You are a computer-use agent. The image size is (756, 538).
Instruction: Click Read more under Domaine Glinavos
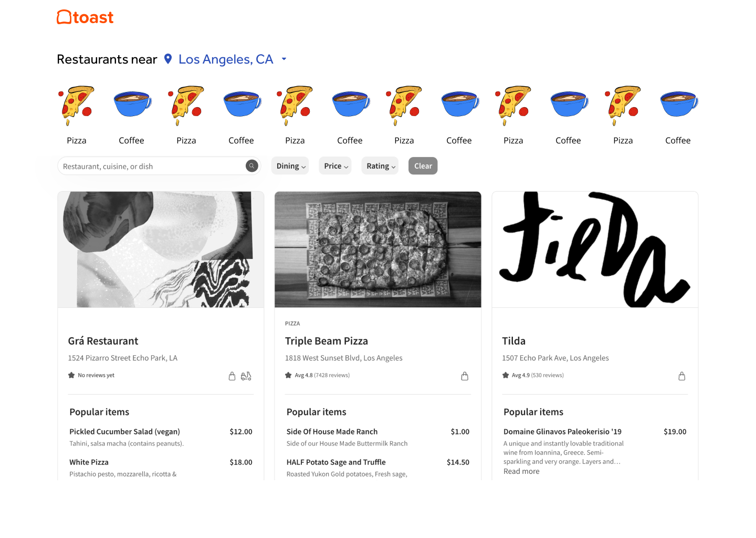click(x=521, y=471)
